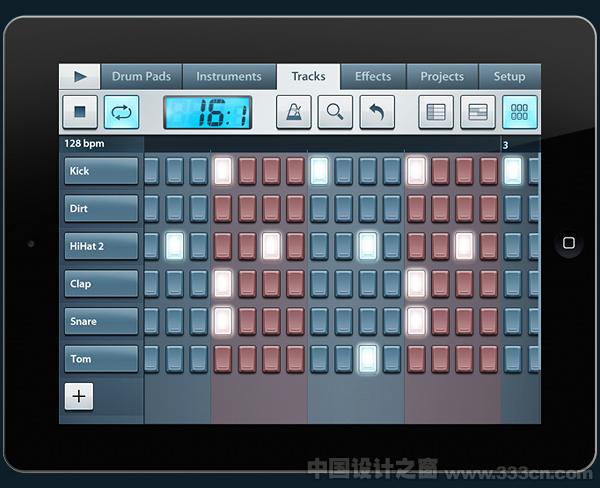Enable first blue step in Dirt row
Viewport: 600px width, 488px height.
coord(152,209)
